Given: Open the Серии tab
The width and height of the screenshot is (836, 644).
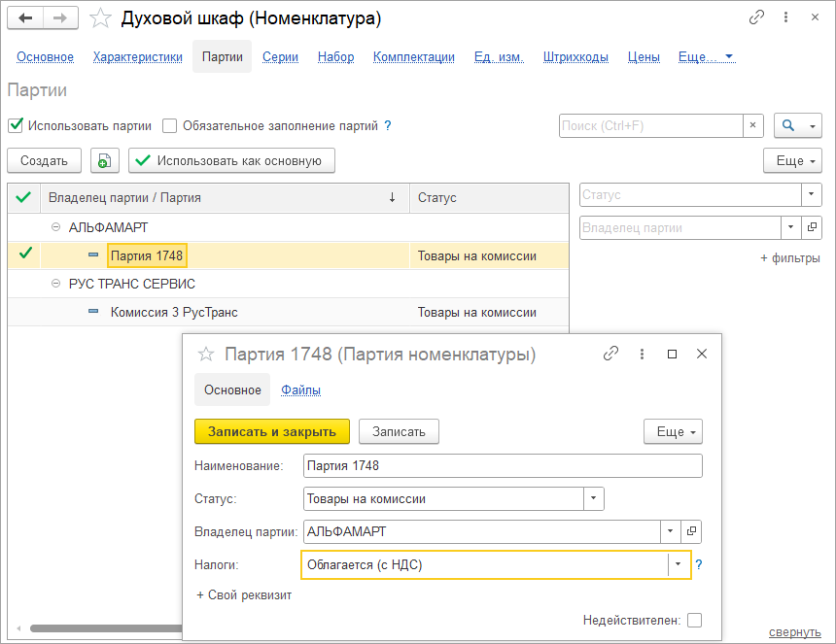Looking at the screenshot, I should point(280,56).
